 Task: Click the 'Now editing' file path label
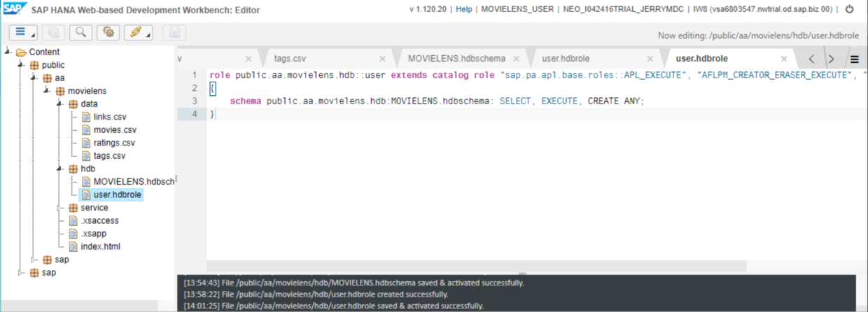759,35
